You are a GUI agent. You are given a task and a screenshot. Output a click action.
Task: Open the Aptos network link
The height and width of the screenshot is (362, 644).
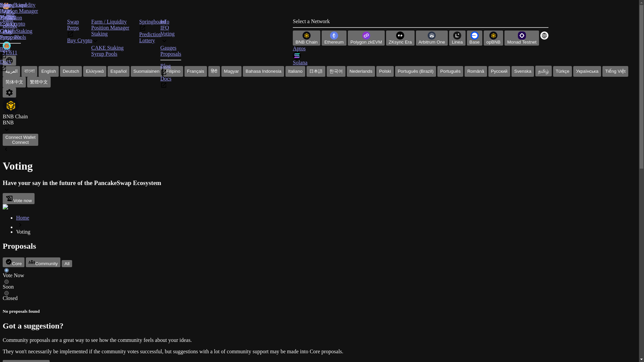pos(299,49)
